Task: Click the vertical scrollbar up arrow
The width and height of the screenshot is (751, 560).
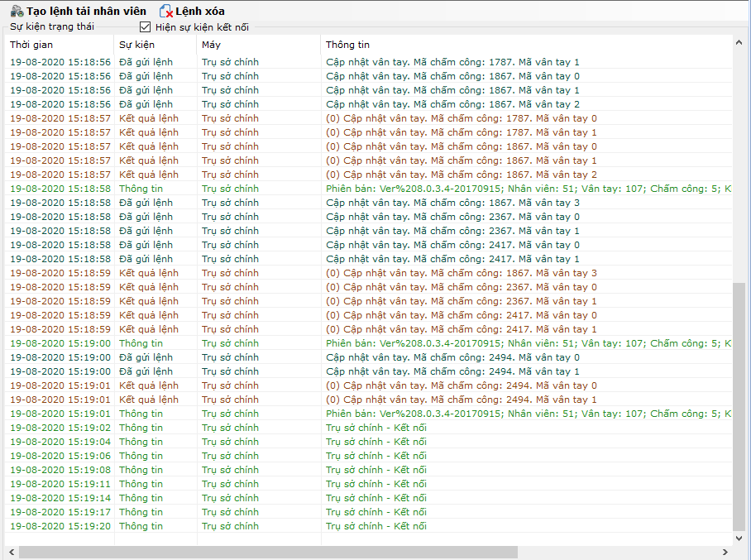Action: tap(739, 42)
